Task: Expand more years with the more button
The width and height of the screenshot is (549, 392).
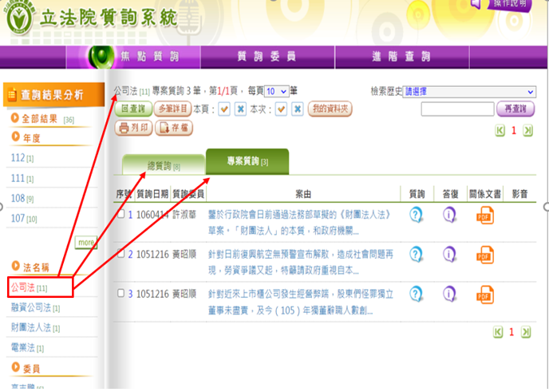Action: pos(86,242)
